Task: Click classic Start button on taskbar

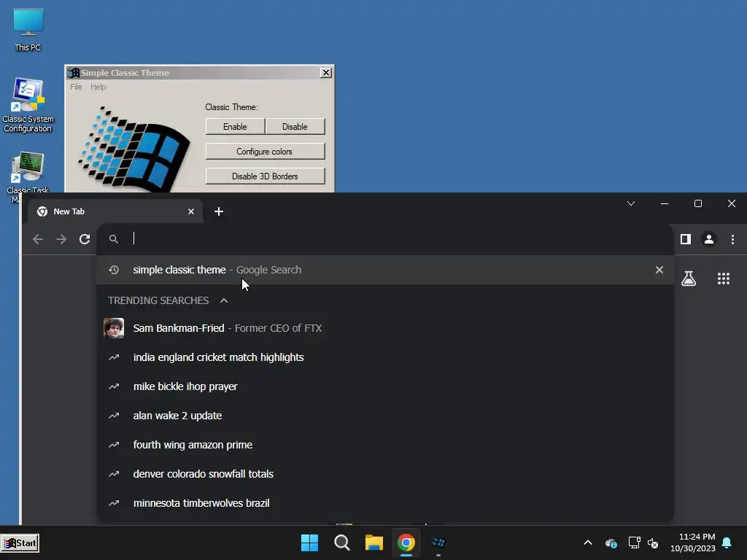Action: (20, 542)
